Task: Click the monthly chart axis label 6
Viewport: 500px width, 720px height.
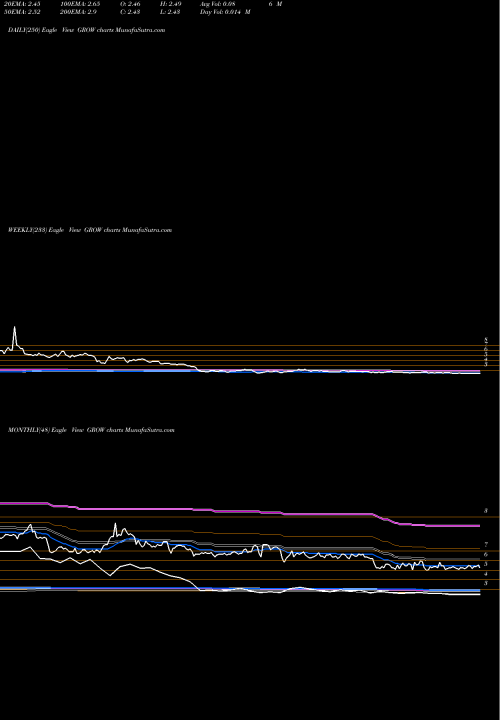Action: click(x=485, y=555)
